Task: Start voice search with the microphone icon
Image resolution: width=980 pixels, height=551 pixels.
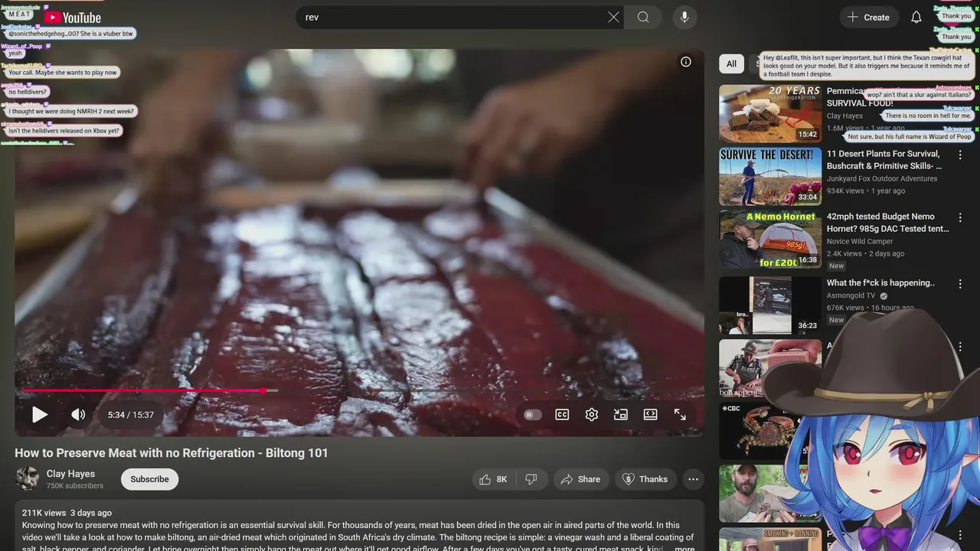Action: 684,17
